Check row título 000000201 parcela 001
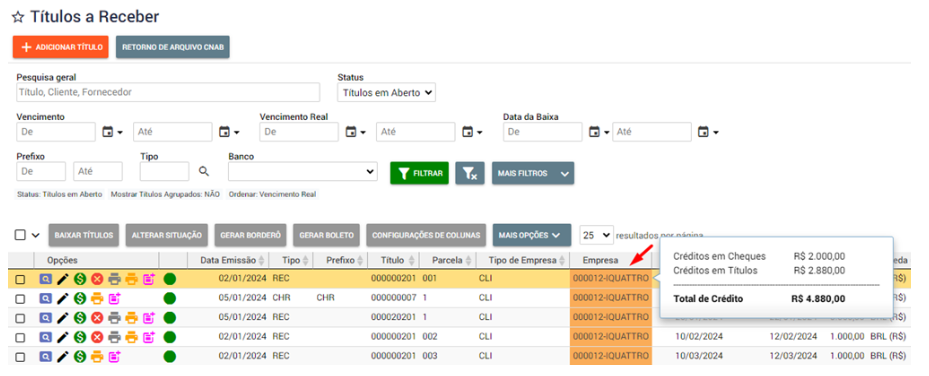Screen dimensions: 929x376 tap(20, 279)
